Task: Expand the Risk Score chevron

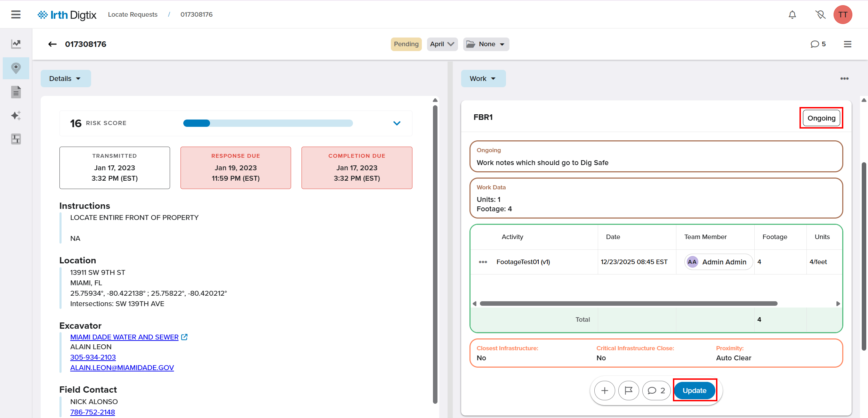Action: point(397,123)
